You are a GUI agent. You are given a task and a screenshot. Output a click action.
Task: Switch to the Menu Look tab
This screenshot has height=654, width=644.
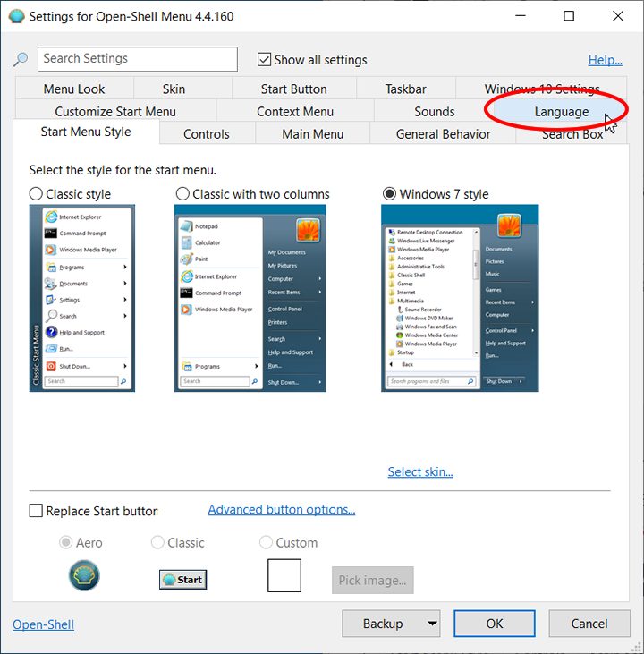74,89
